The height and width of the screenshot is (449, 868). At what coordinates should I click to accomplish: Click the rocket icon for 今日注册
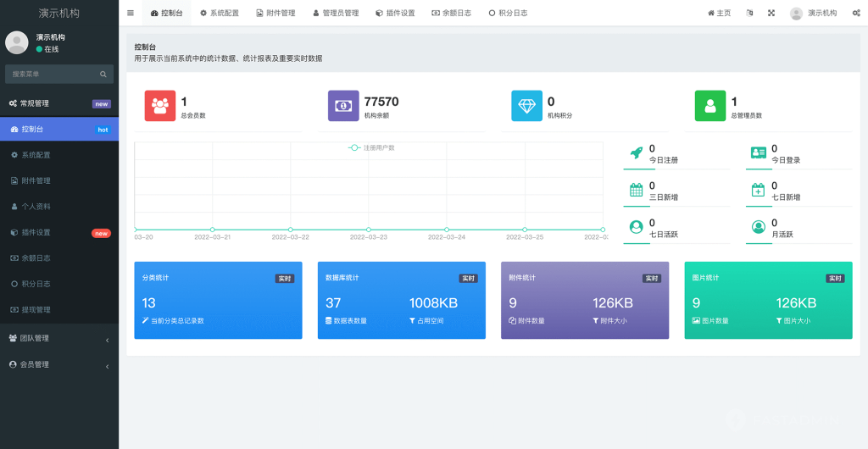pos(636,153)
